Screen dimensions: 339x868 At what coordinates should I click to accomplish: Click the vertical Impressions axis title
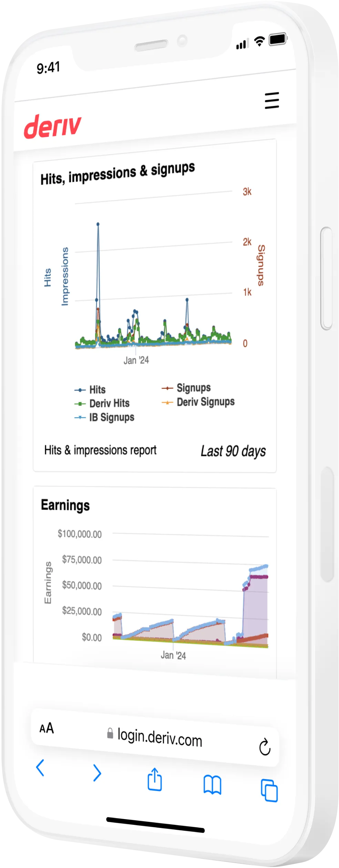click(65, 276)
